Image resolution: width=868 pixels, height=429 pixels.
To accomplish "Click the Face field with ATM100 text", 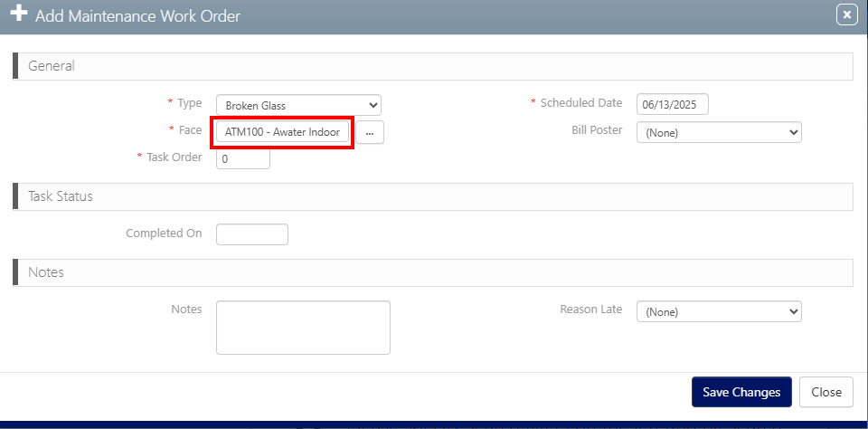I will (x=281, y=132).
